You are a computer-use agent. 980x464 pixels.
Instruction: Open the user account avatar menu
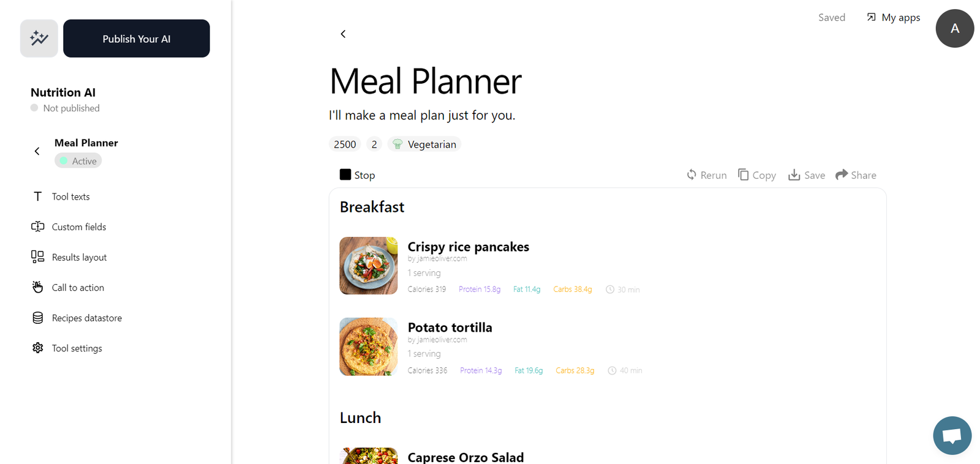[954, 28]
